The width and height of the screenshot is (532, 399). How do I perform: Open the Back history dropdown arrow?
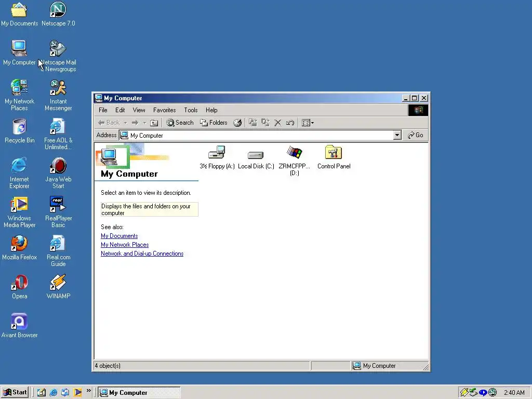(x=125, y=123)
